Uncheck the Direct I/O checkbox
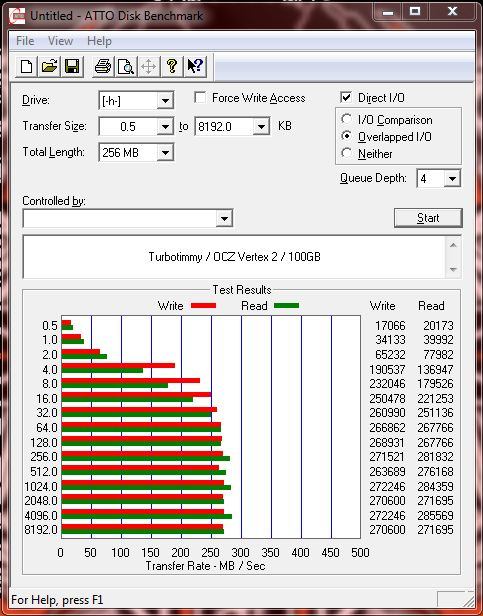The height and width of the screenshot is (616, 483). click(x=346, y=97)
